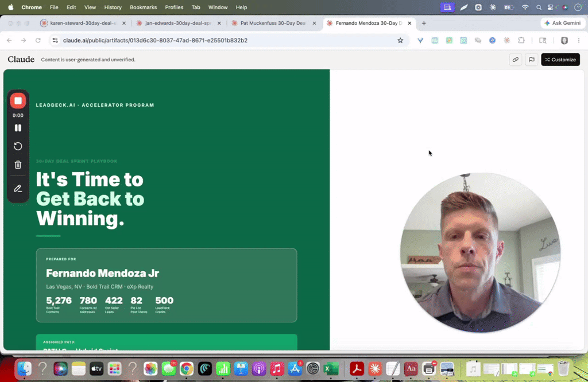The image size is (588, 382).
Task: Open the Extensions puzzle-piece menu
Action: (521, 41)
